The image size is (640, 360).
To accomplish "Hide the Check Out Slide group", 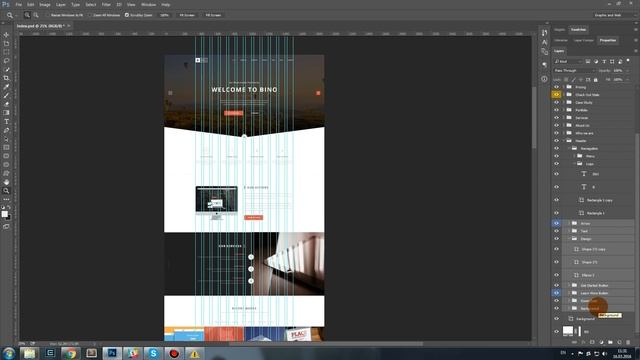I will click(x=556, y=94).
